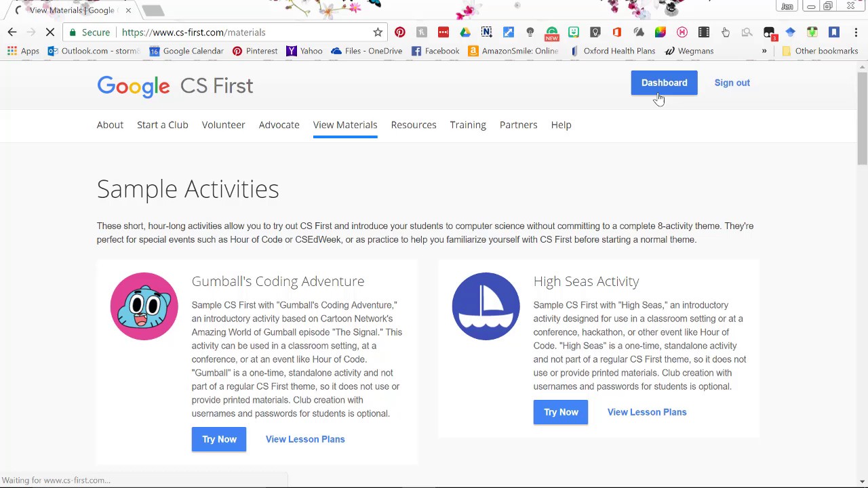The image size is (868, 488).
Task: Open the Files - OneDrive bookmark
Action: click(367, 51)
